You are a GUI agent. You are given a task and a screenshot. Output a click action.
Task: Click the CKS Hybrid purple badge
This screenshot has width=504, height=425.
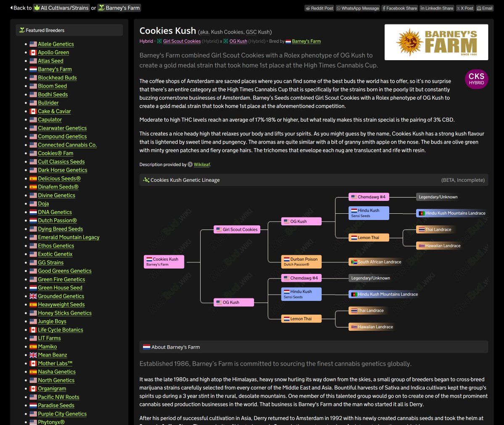tap(476, 79)
